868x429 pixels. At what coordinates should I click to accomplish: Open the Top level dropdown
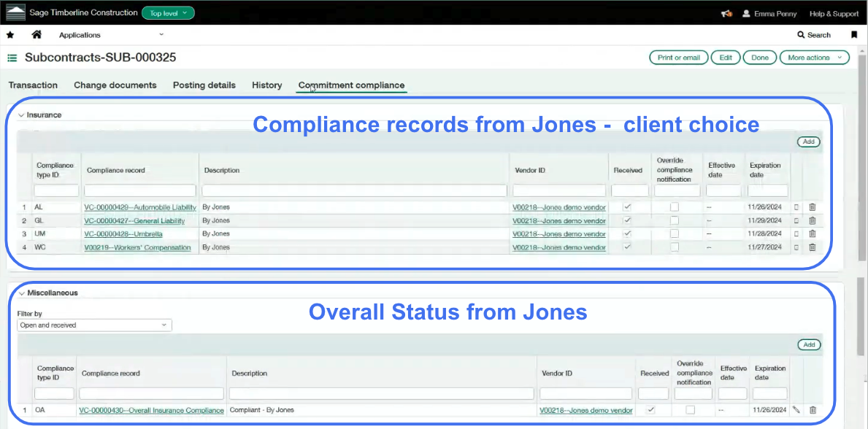click(x=168, y=13)
